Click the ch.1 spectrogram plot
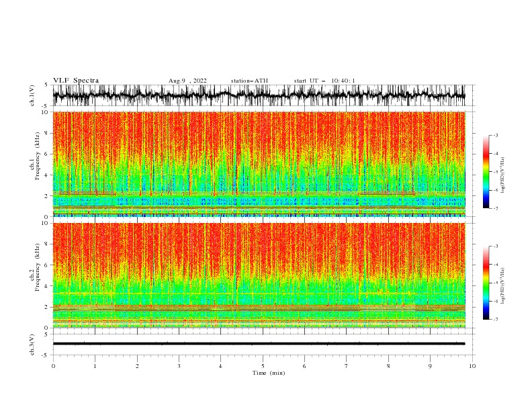The image size is (532, 411). pyautogui.click(x=259, y=164)
